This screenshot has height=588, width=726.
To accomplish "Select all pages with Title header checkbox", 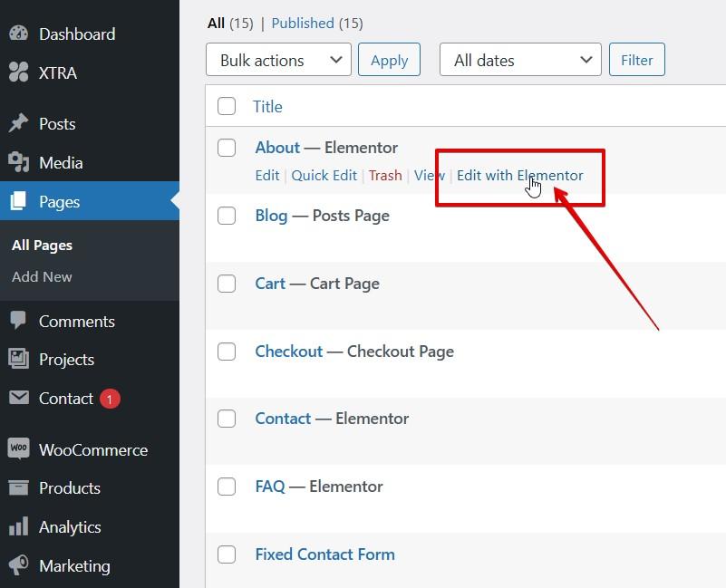I will coord(227,107).
